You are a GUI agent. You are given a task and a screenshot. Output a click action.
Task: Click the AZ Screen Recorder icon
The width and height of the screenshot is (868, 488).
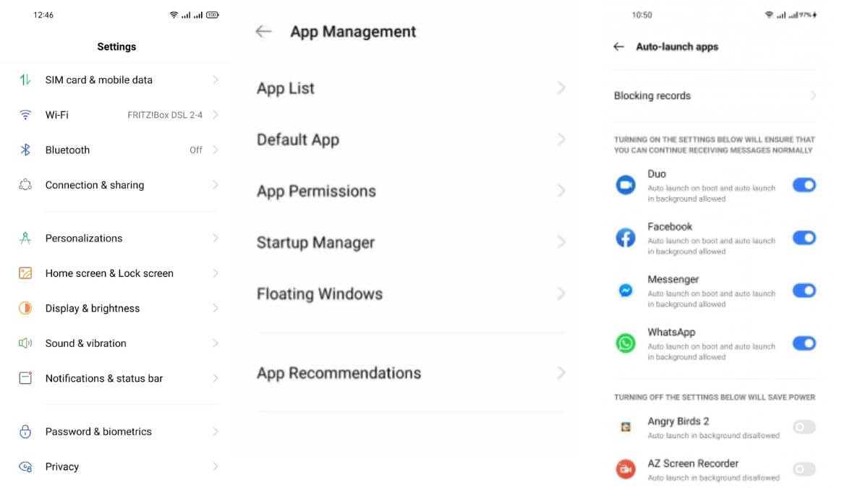[x=625, y=468]
